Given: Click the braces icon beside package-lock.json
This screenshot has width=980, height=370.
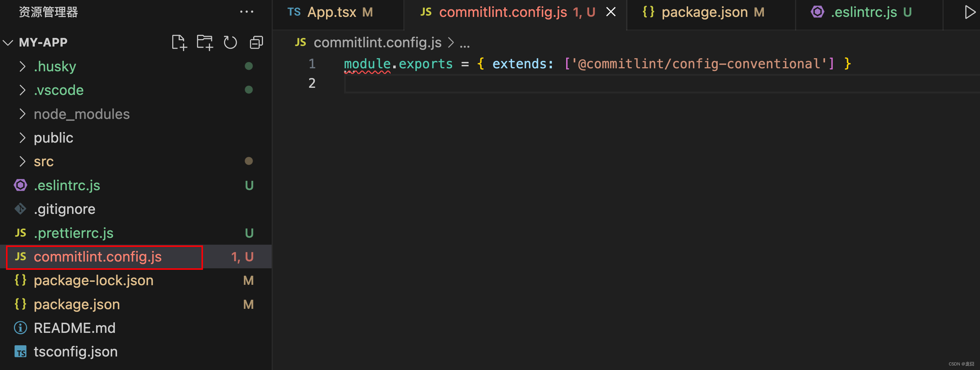Looking at the screenshot, I should (21, 280).
